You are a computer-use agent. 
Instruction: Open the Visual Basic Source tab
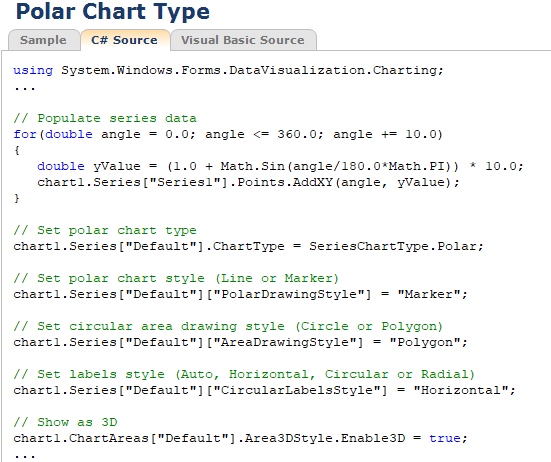243,40
